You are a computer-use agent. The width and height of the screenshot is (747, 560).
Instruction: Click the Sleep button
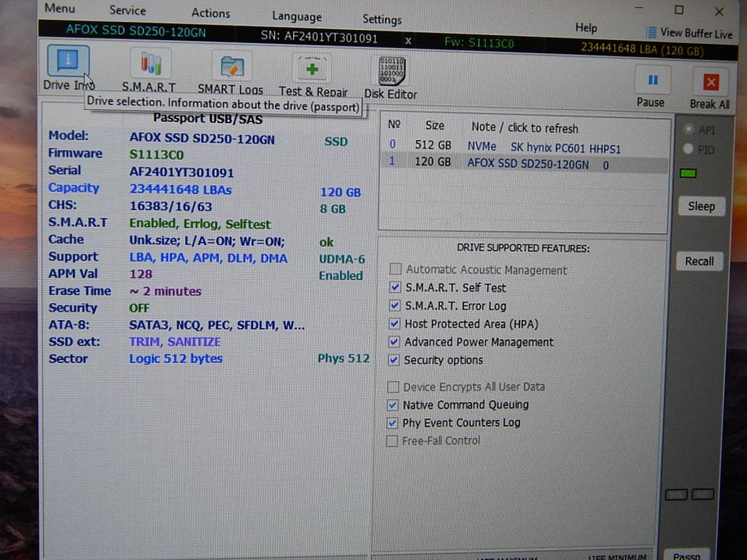pos(700,206)
